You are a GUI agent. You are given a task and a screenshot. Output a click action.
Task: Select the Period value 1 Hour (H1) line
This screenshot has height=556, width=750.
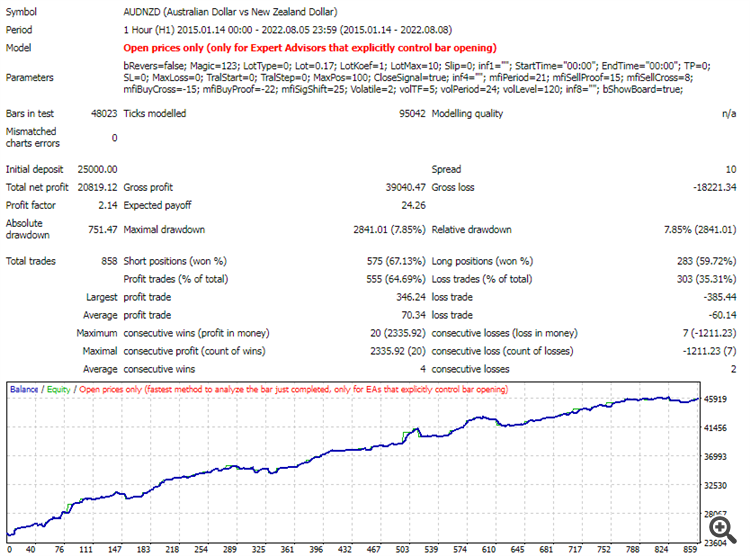[287, 30]
